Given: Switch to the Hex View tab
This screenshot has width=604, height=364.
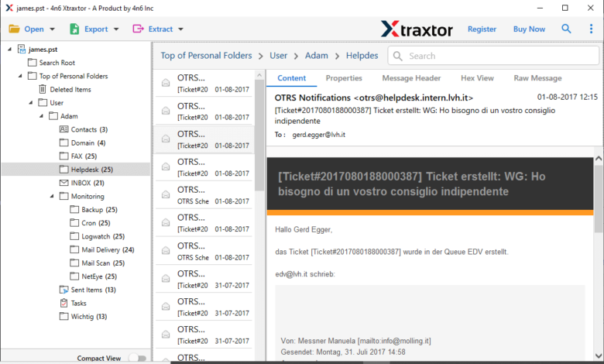Looking at the screenshot, I should pos(477,78).
